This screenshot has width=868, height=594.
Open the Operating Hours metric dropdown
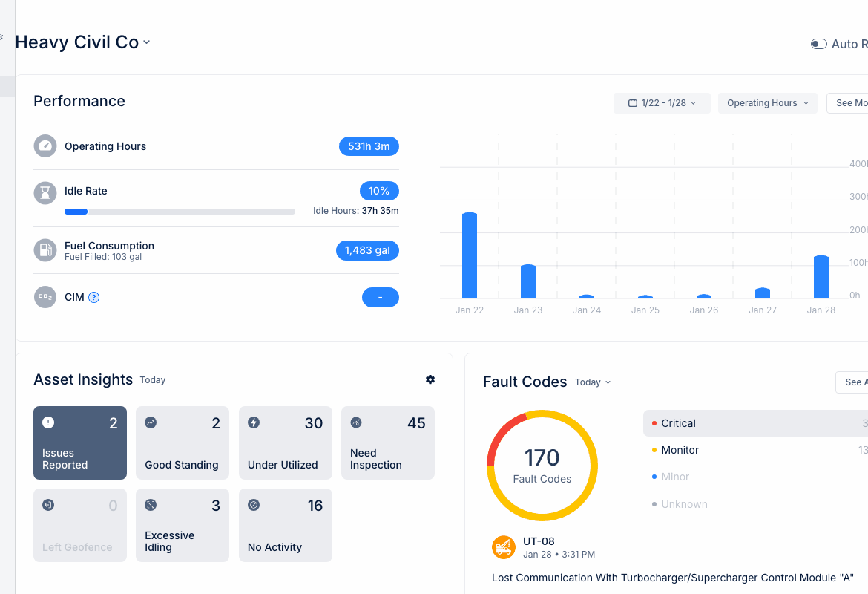(x=767, y=102)
